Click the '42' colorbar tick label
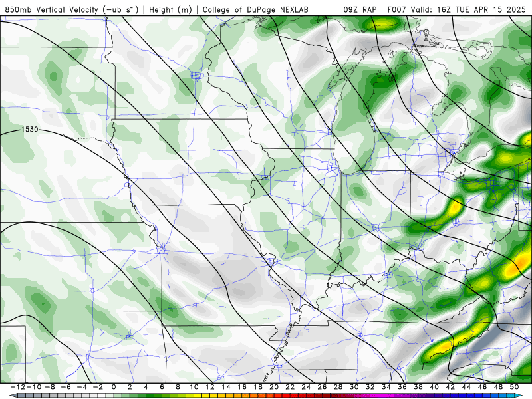Screen dimensions: 532x399 450,387
